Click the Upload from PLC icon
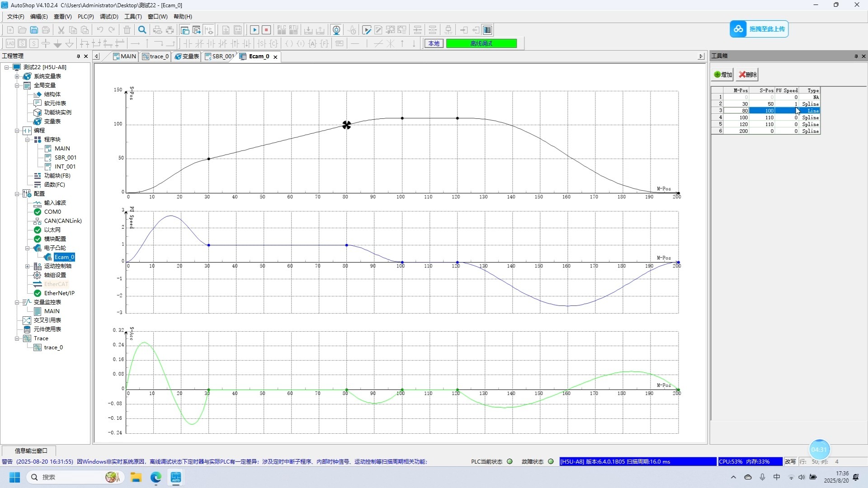This screenshot has width=868, height=488. [320, 30]
